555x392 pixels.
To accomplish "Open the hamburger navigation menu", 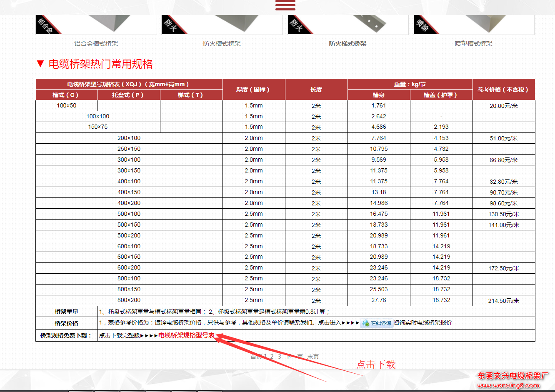I will coord(285,5).
